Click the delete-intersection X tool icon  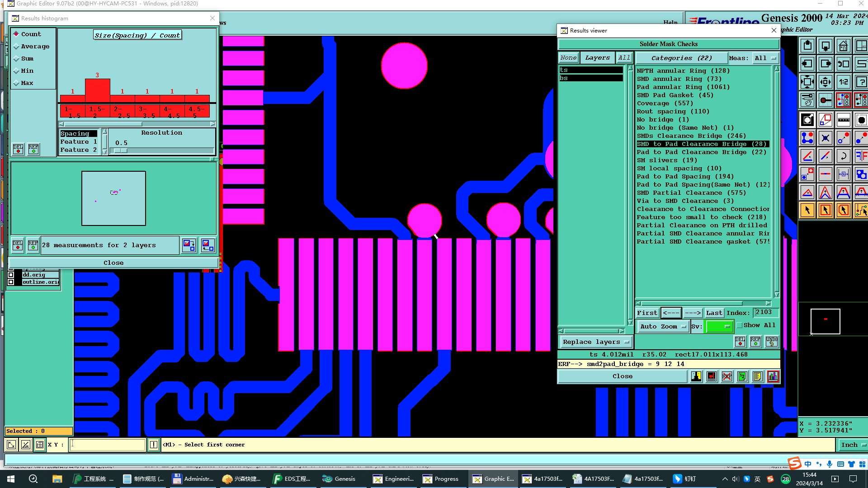click(825, 138)
